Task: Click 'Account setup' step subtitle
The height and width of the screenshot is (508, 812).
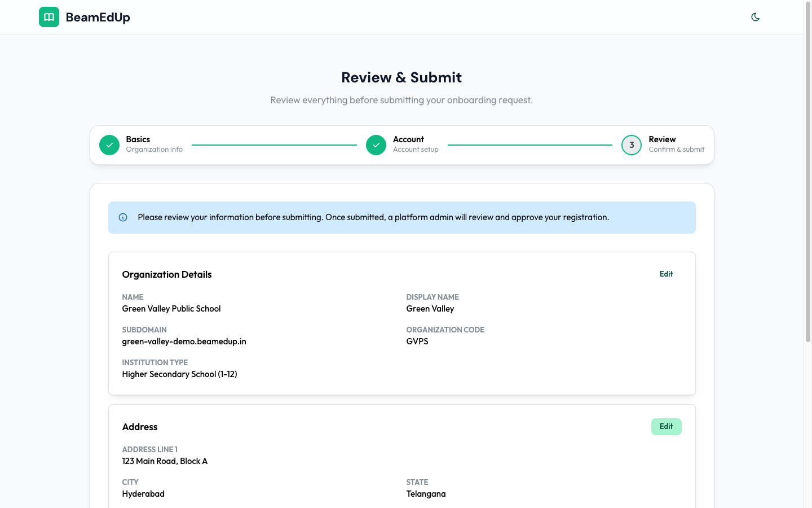Action: tap(416, 150)
